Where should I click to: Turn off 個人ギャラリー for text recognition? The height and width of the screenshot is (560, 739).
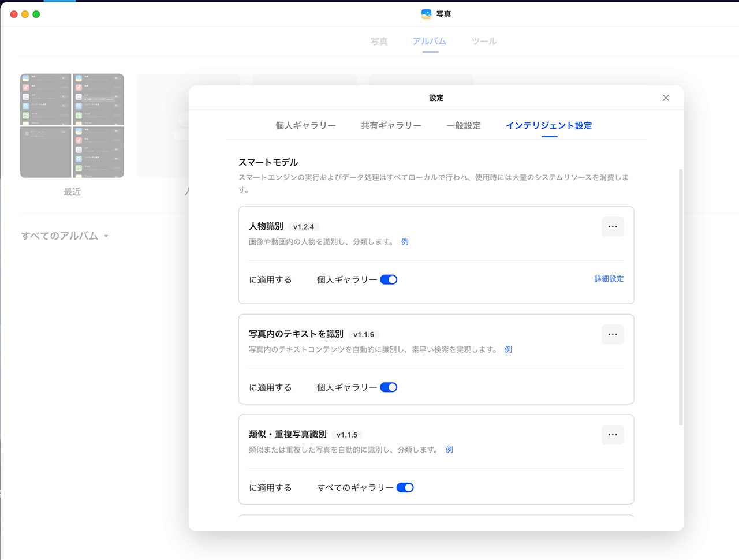tap(389, 387)
